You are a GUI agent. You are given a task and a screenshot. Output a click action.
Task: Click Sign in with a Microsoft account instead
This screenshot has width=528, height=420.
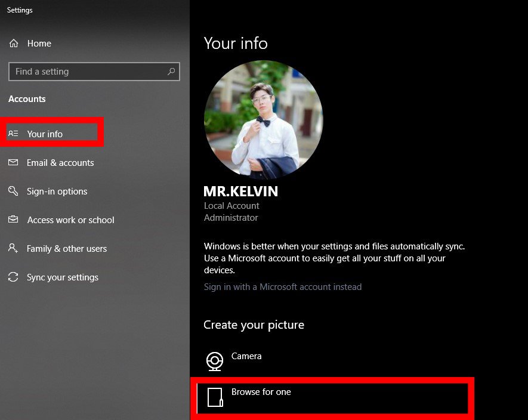click(283, 287)
